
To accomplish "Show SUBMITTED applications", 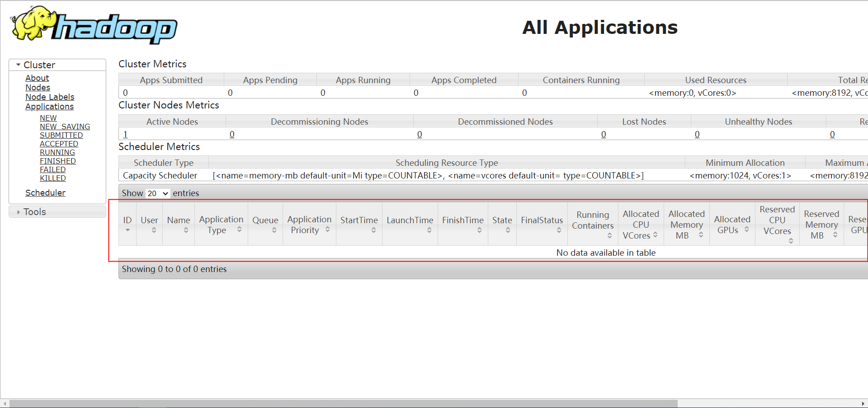I will (x=61, y=135).
